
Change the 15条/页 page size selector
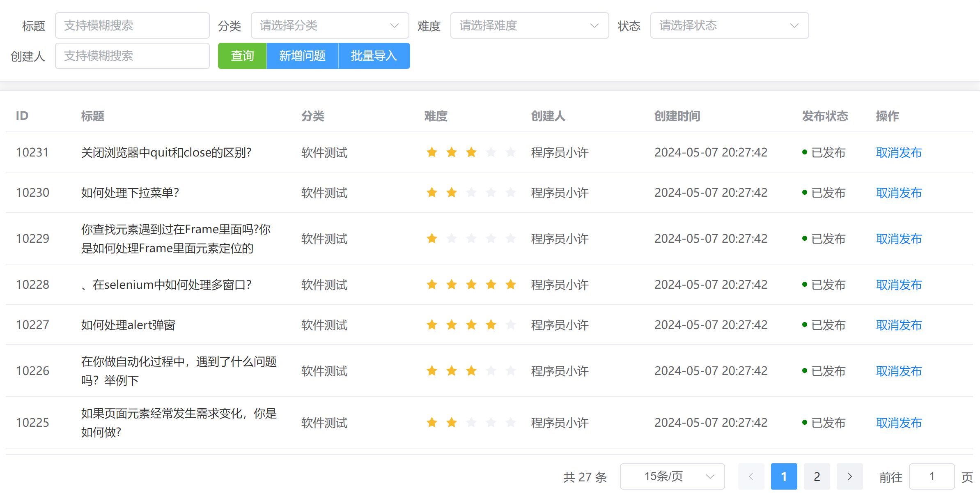tap(672, 476)
